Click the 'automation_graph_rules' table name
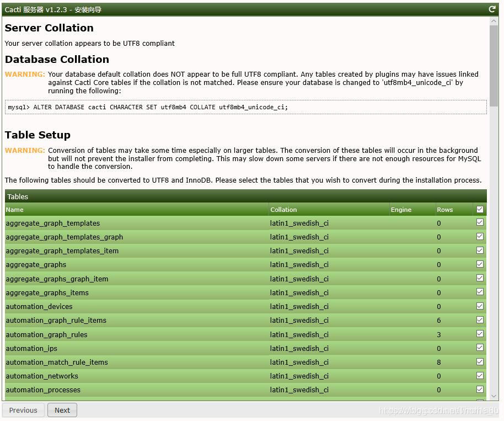Screen dimensions: 504x421 click(47, 335)
